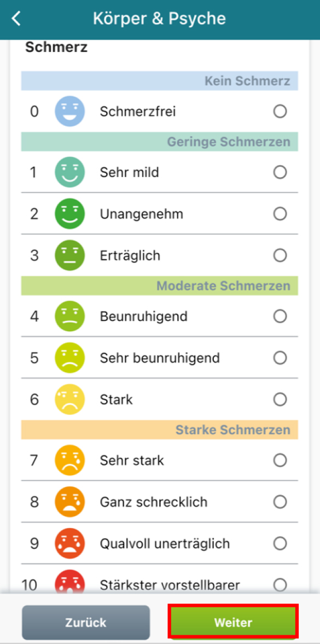Tap the neutral Erträglich face icon

pos(70,255)
